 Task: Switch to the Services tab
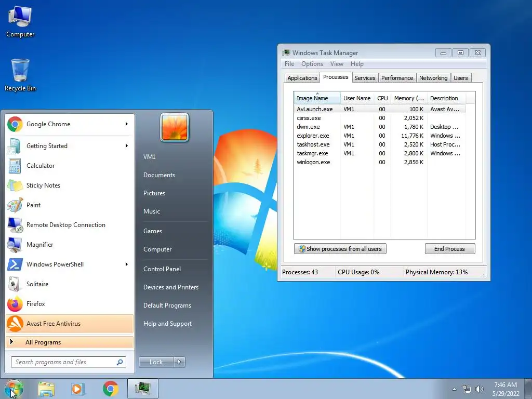click(x=365, y=78)
